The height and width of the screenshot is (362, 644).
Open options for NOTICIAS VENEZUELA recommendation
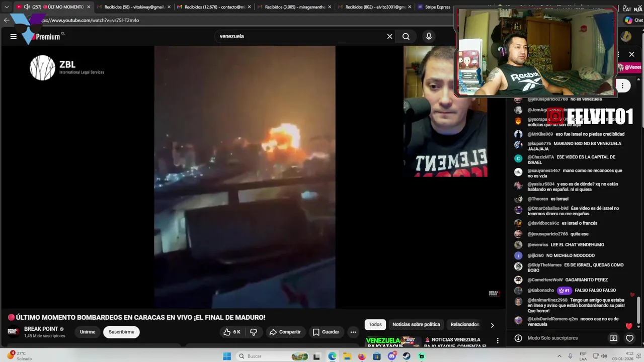tap(498, 340)
